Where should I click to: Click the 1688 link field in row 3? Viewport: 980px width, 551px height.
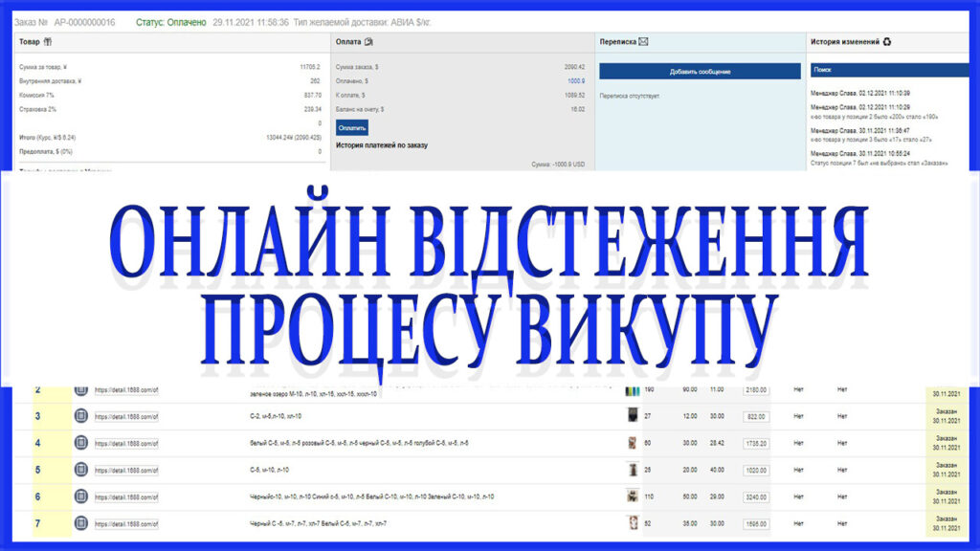[125, 417]
